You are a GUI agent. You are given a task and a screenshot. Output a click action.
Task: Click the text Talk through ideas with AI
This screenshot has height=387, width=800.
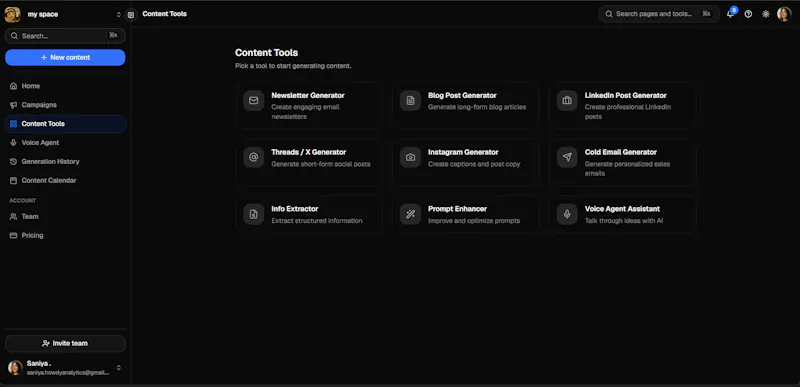(x=624, y=221)
